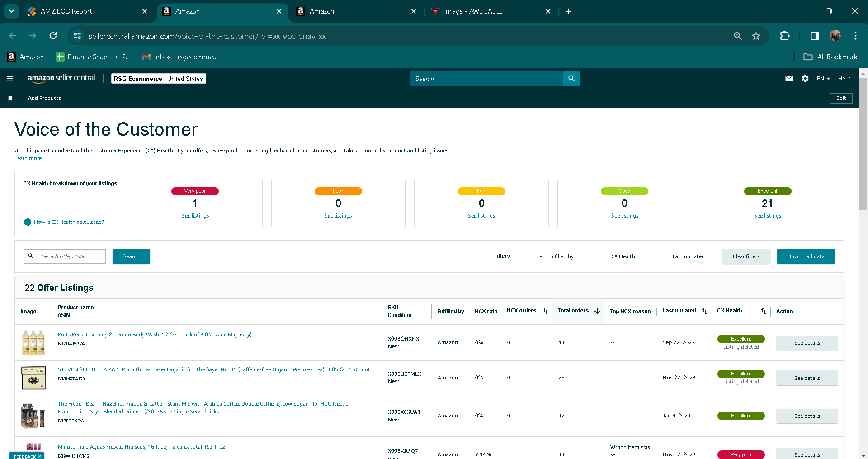Close the AMZ EOD Report tab

(x=145, y=11)
